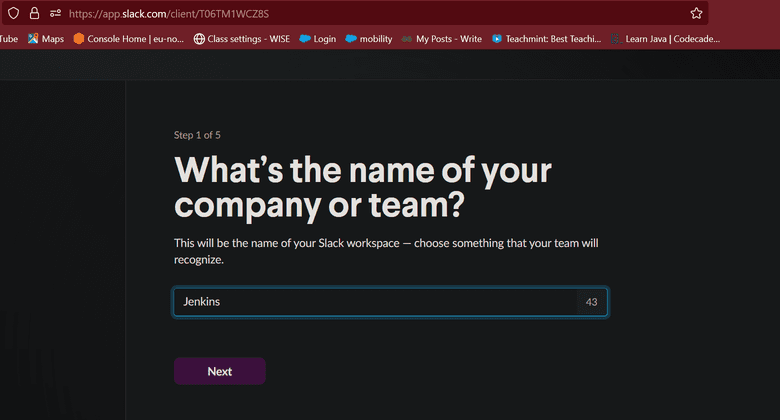The image size is (780, 420).
Task: Click the workspace name input field
Action: 370,302
